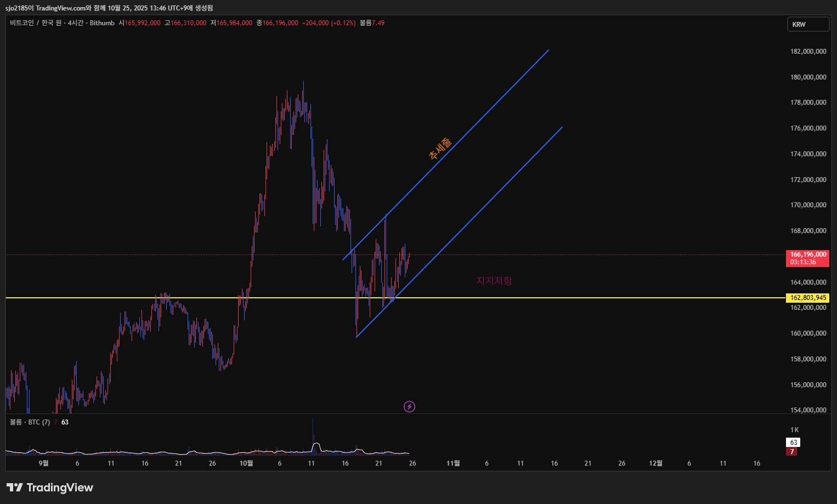Viewport: 837px width, 504px height.
Task: Click the dark red volume 7 tag
Action: [x=791, y=452]
